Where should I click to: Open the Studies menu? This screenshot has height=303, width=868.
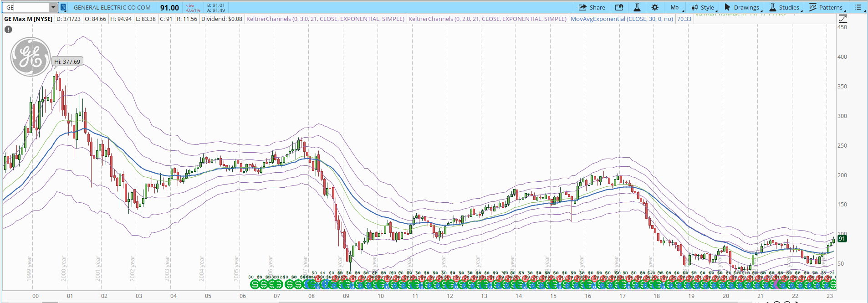(x=785, y=7)
